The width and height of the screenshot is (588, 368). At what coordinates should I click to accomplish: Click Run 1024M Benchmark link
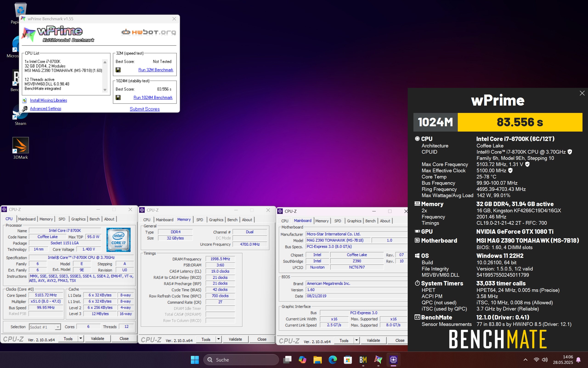tap(153, 97)
